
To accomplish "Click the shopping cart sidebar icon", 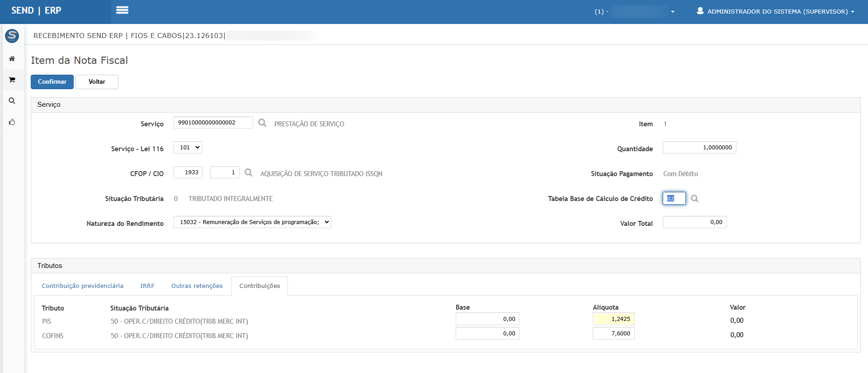I will coord(12,80).
